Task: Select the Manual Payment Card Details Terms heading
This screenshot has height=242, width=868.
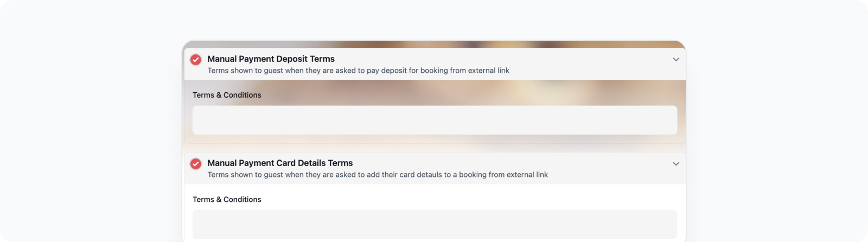Action: tap(280, 163)
